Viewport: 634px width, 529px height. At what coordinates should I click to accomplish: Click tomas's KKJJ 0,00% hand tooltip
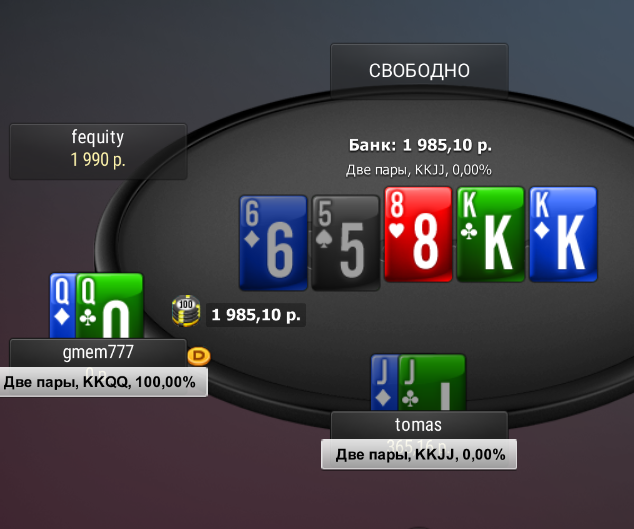419,454
